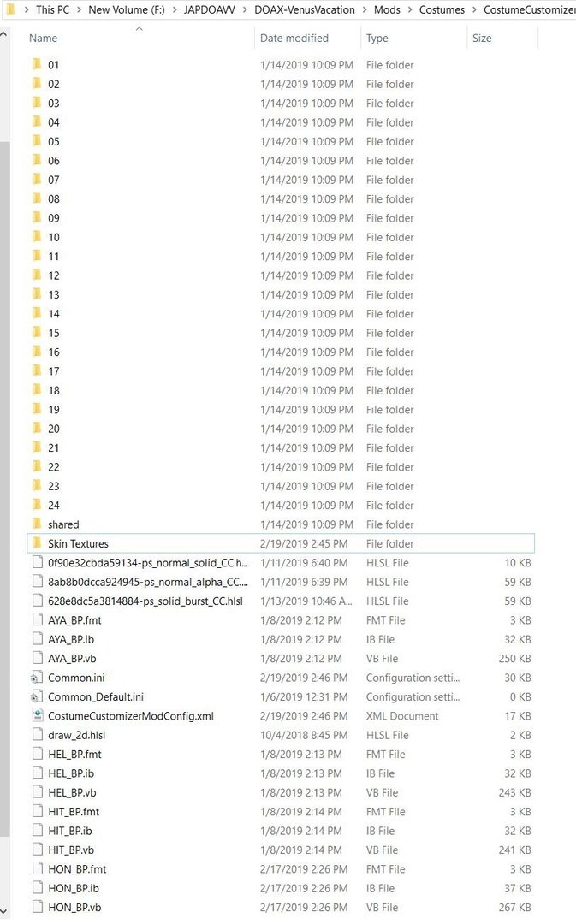This screenshot has width=576, height=924.
Task: Click the 628e8dc5a3814884-ps_solid_burst_CC.hlsl file icon
Action: point(37,601)
